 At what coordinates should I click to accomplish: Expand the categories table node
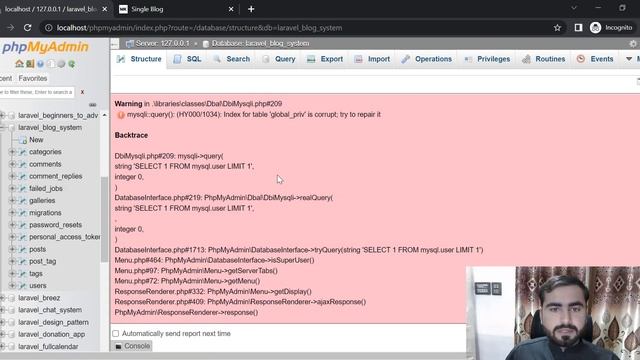click(12, 152)
